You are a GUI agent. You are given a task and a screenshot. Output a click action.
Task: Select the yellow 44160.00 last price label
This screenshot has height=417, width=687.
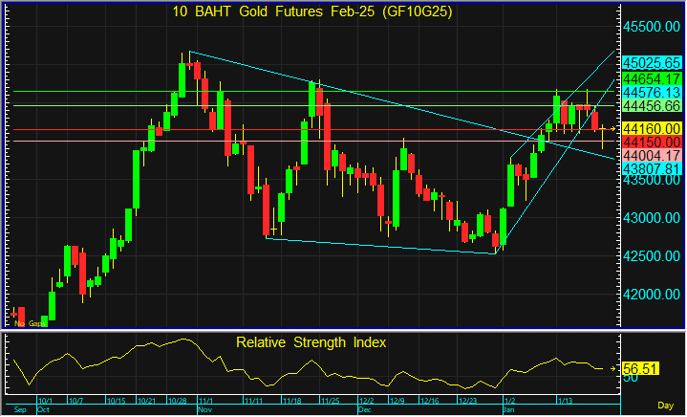coord(651,129)
